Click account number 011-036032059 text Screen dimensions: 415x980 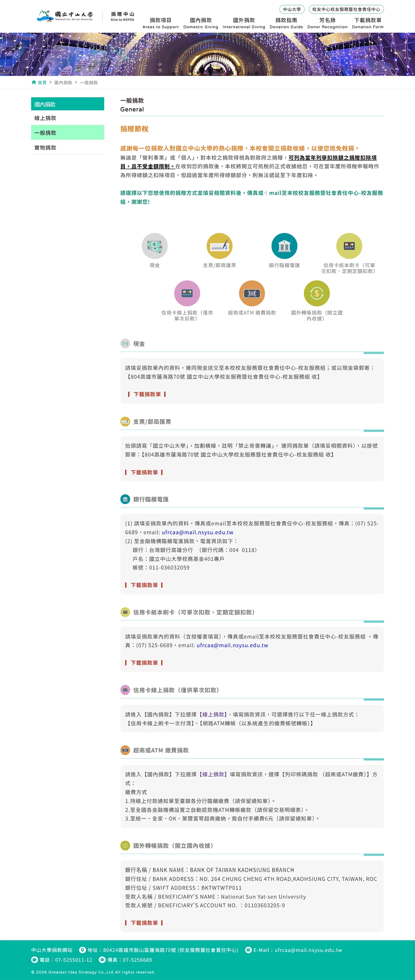pyautogui.click(x=169, y=568)
